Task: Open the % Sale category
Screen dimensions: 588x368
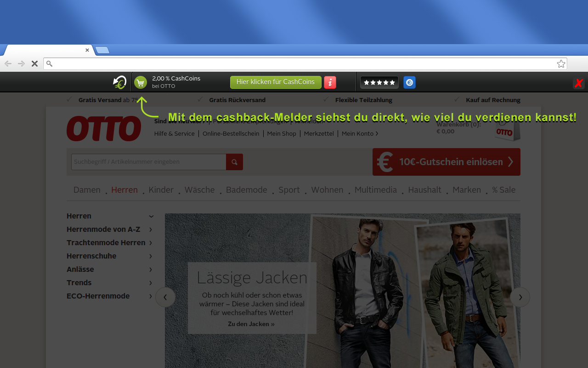Action: pyautogui.click(x=503, y=190)
